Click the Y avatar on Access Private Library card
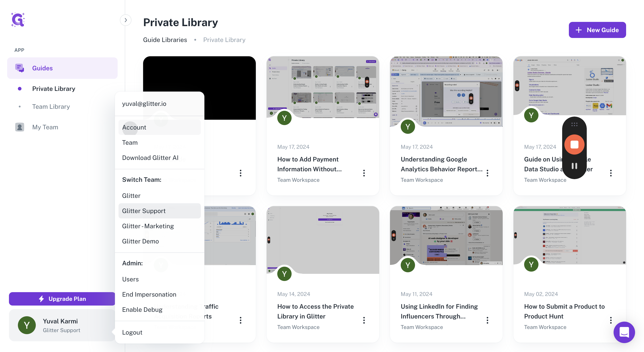 pos(284,274)
